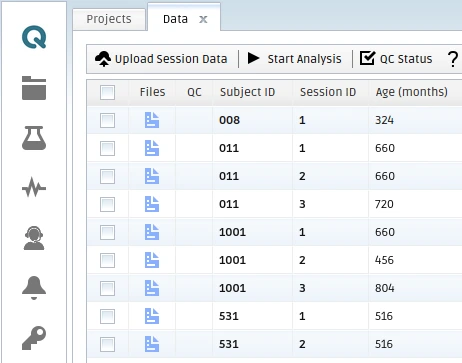Check the box for subject 1001 session 1
Image resolution: width=462 pixels, height=363 pixels.
(x=107, y=232)
